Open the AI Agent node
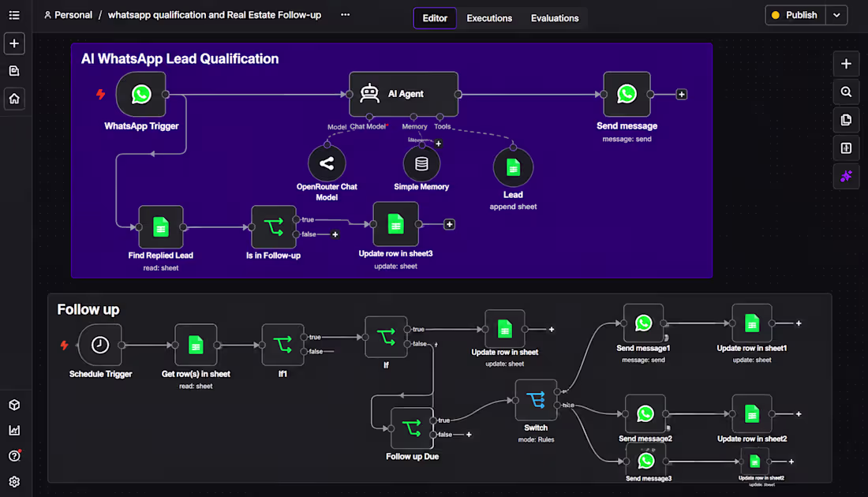 point(403,94)
